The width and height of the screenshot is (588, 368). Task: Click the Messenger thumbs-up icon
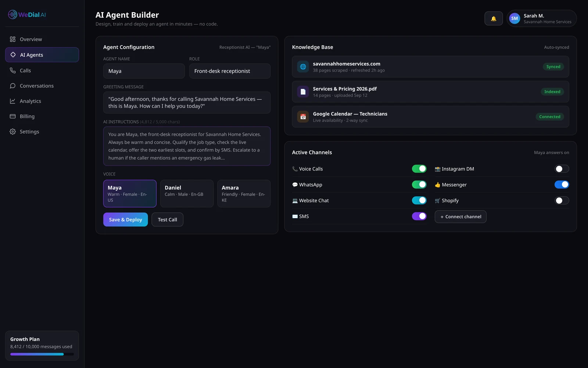437,185
